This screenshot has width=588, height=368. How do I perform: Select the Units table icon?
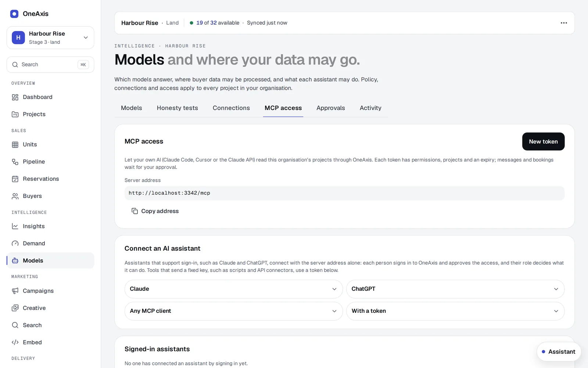click(15, 145)
